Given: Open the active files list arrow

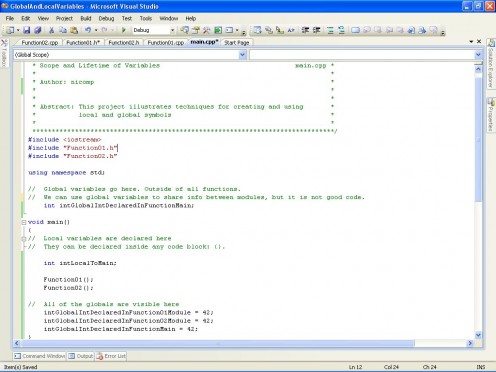Looking at the screenshot, I should coord(471,42).
